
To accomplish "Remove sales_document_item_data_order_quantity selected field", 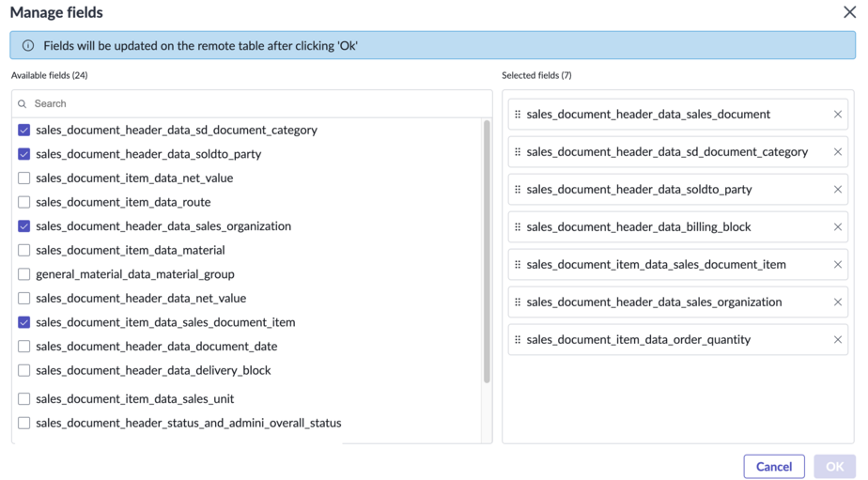I will click(x=838, y=339).
